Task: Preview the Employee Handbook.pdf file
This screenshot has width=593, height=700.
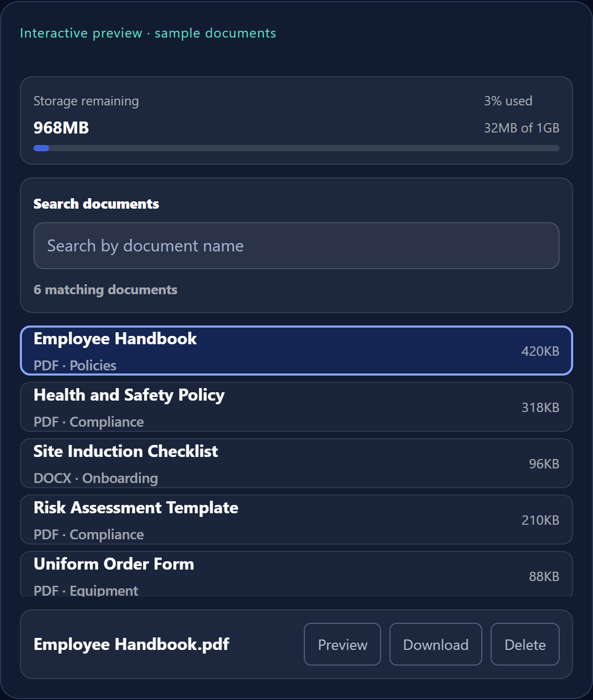Action: pos(342,644)
